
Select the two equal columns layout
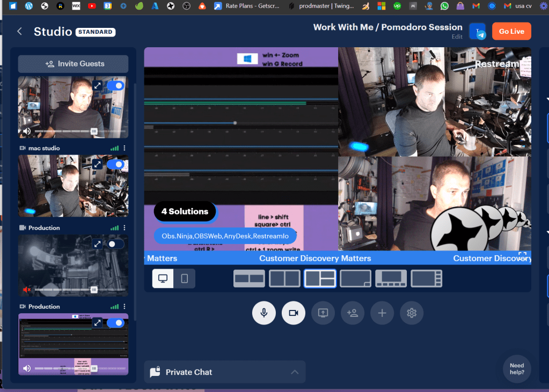284,279
